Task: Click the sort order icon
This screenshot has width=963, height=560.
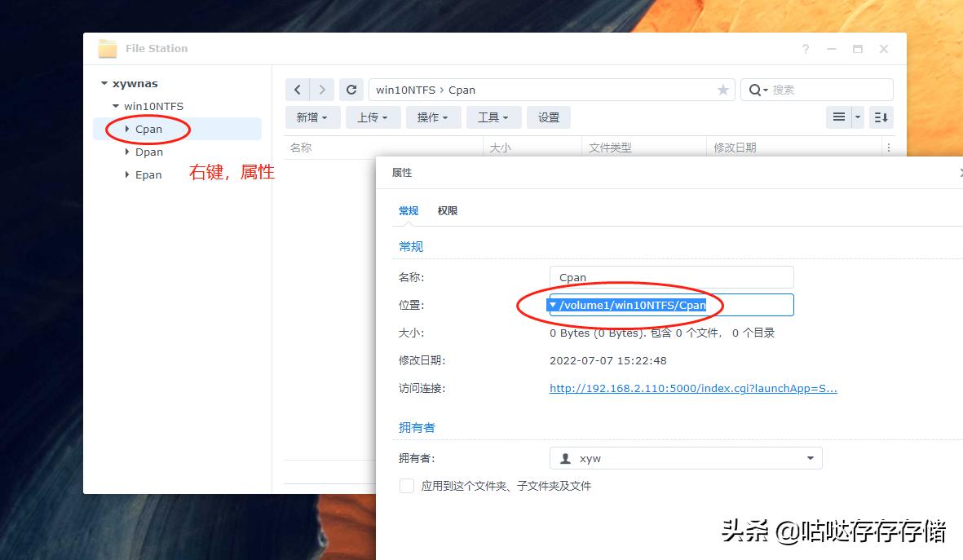Action: [880, 117]
